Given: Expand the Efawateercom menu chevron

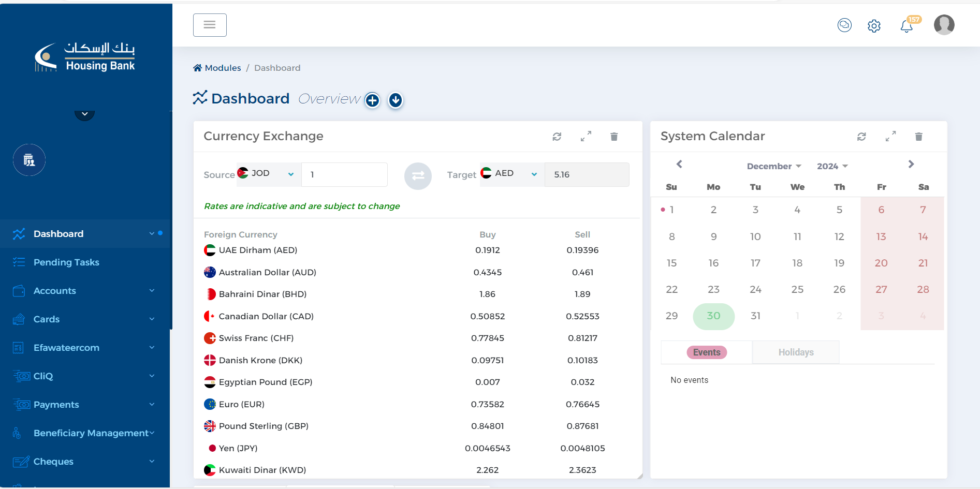Looking at the screenshot, I should 152,348.
